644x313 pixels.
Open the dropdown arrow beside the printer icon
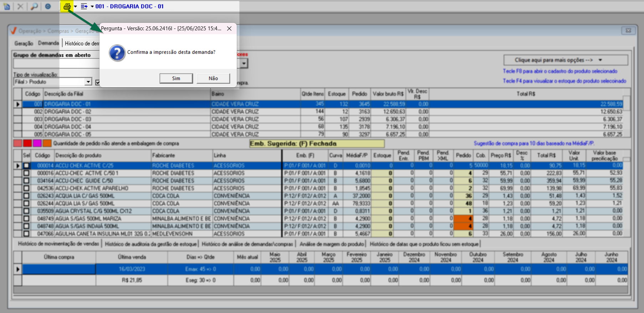click(76, 6)
